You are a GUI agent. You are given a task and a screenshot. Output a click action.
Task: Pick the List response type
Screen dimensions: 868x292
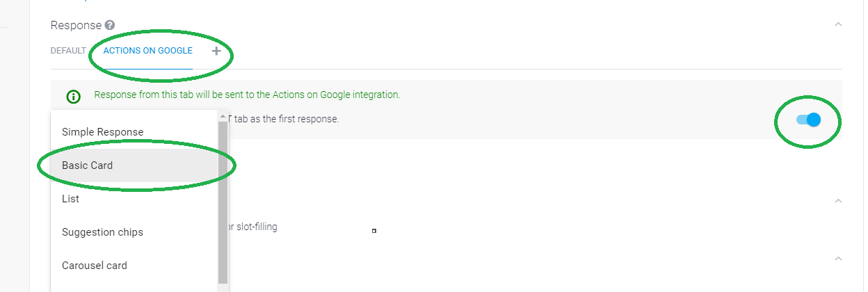pos(70,199)
